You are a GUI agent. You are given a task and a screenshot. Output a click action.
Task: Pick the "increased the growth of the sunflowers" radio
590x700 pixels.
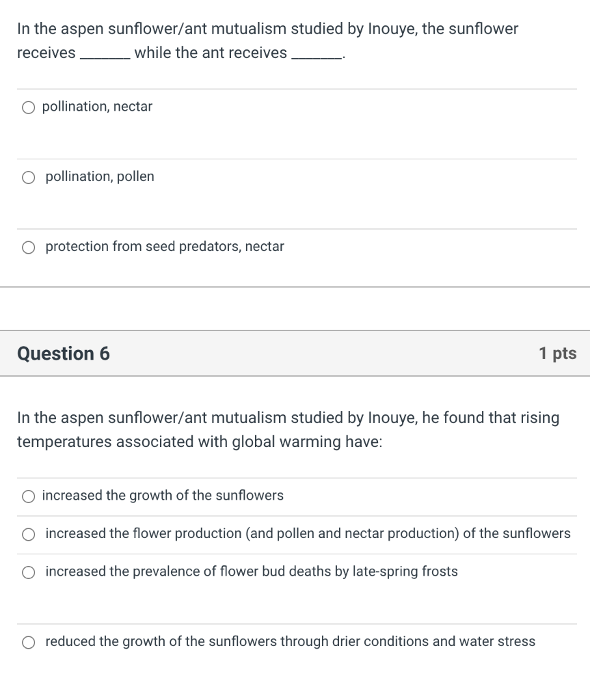pyautogui.click(x=28, y=496)
